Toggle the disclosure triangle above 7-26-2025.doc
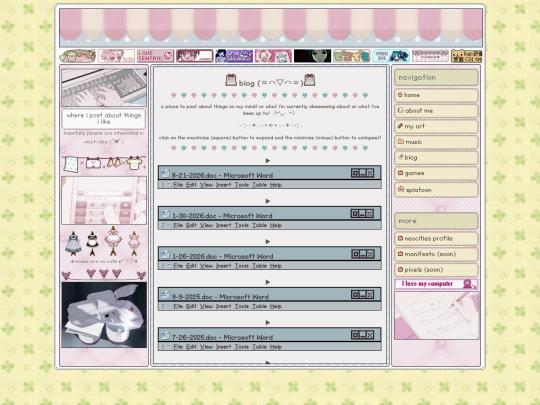 pos(268,322)
